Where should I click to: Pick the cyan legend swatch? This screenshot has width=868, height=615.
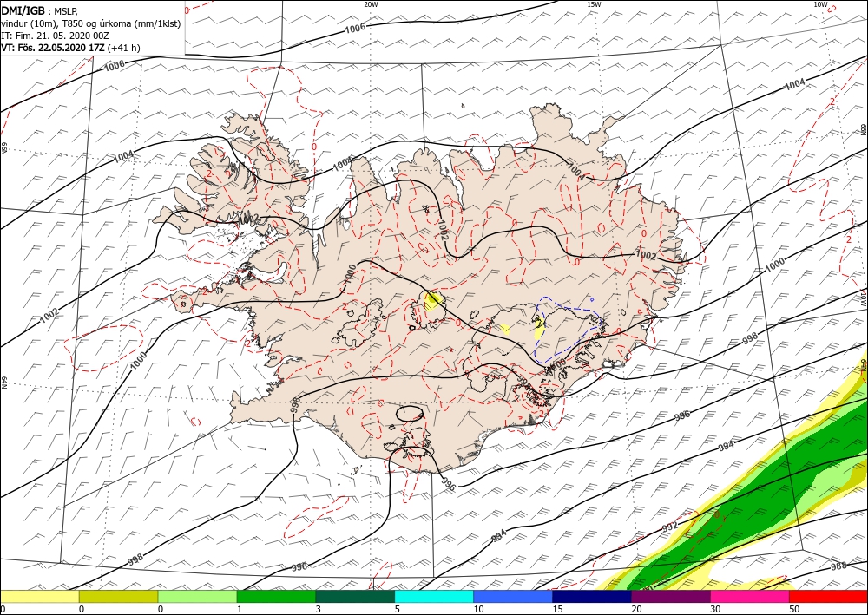point(434,597)
